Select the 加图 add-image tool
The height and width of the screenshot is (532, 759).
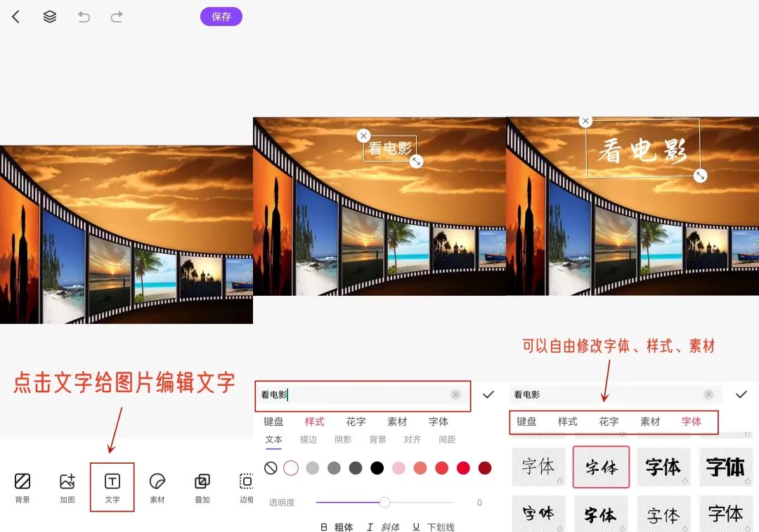coord(67,486)
